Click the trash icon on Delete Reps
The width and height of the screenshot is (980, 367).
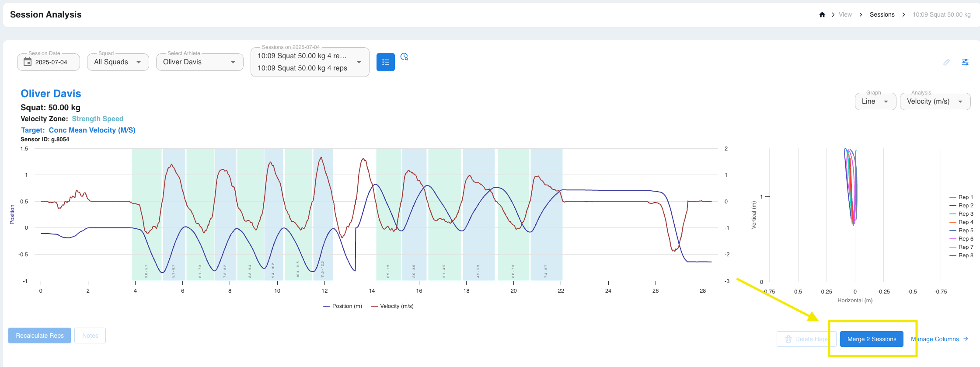[x=788, y=339]
